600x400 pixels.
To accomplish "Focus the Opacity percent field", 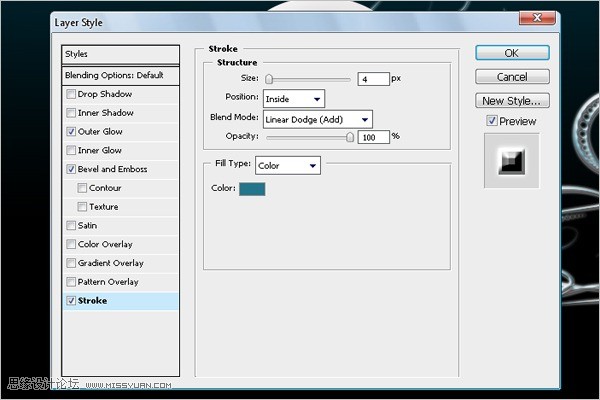I will coord(373,137).
